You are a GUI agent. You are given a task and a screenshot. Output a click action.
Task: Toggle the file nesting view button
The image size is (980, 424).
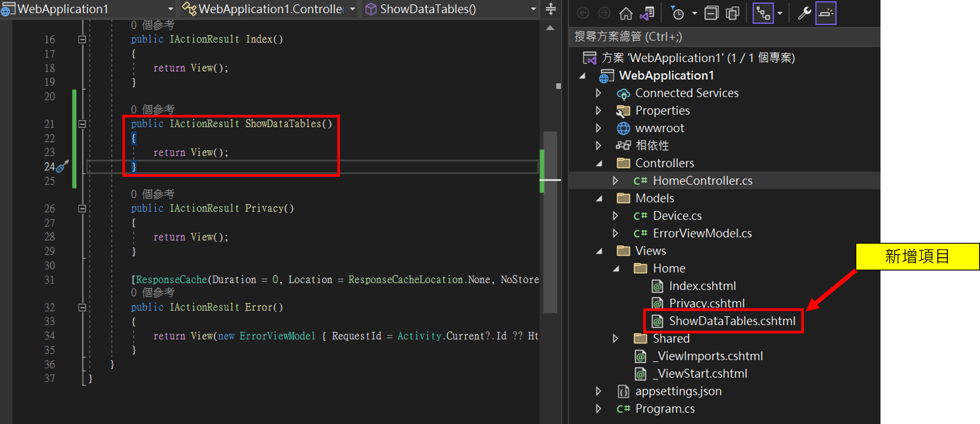click(x=763, y=14)
